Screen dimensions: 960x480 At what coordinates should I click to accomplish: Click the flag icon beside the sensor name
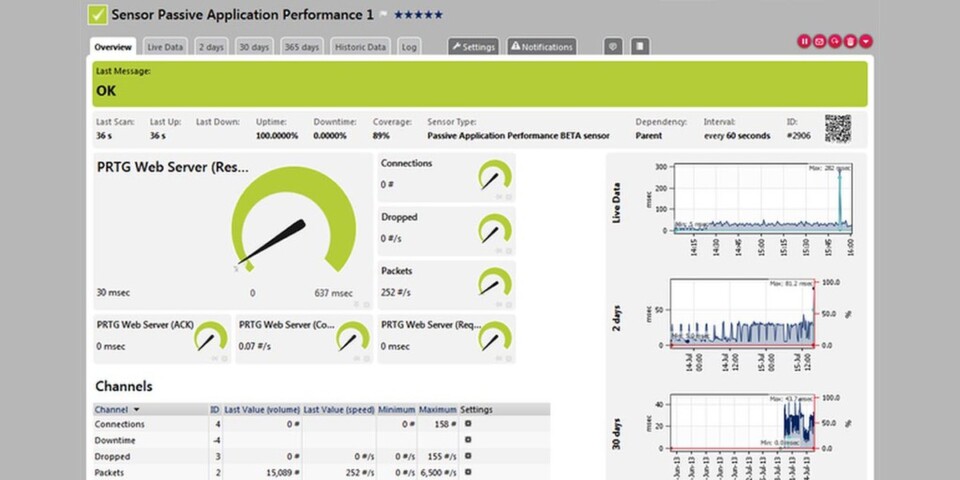(x=384, y=15)
